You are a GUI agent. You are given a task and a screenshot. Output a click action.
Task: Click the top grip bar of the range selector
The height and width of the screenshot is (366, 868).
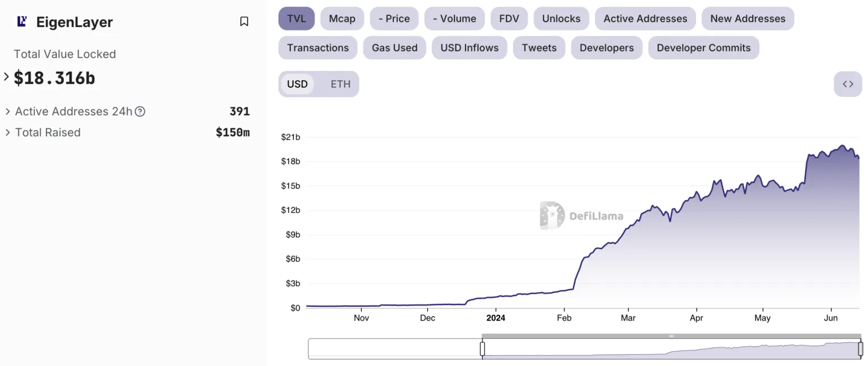tap(671, 336)
